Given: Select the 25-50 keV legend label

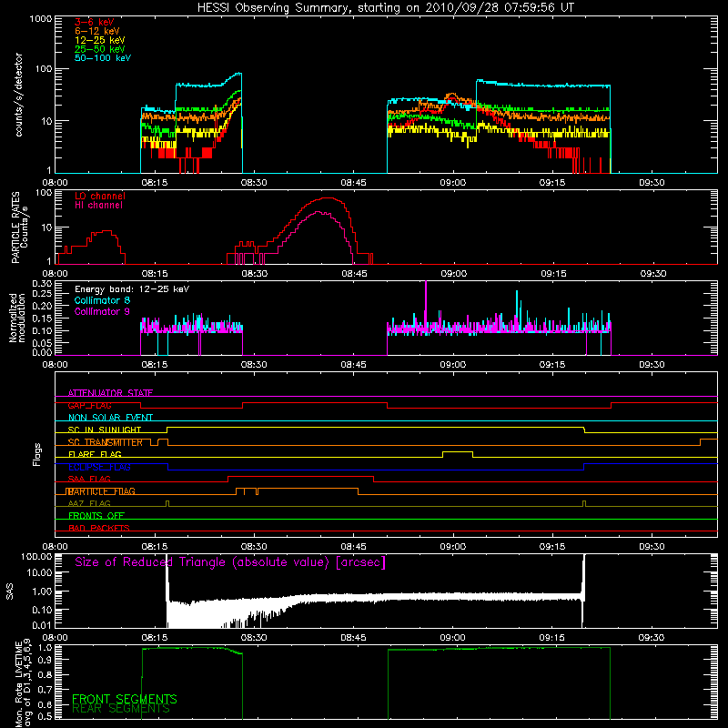Looking at the screenshot, I should [x=100, y=49].
